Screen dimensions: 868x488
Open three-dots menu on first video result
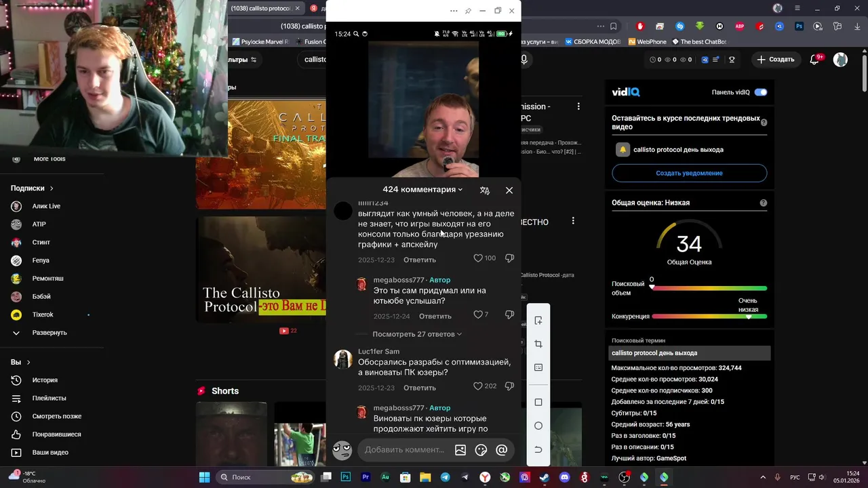tap(578, 107)
